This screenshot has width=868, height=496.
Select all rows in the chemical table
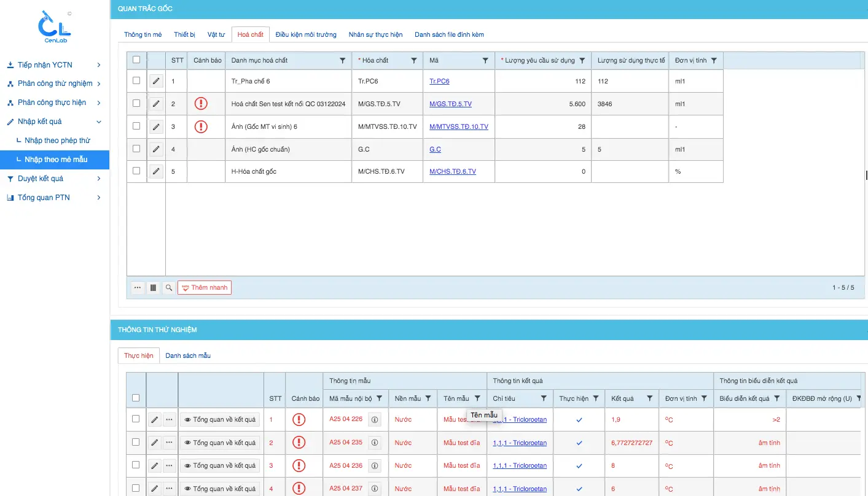pyautogui.click(x=136, y=60)
